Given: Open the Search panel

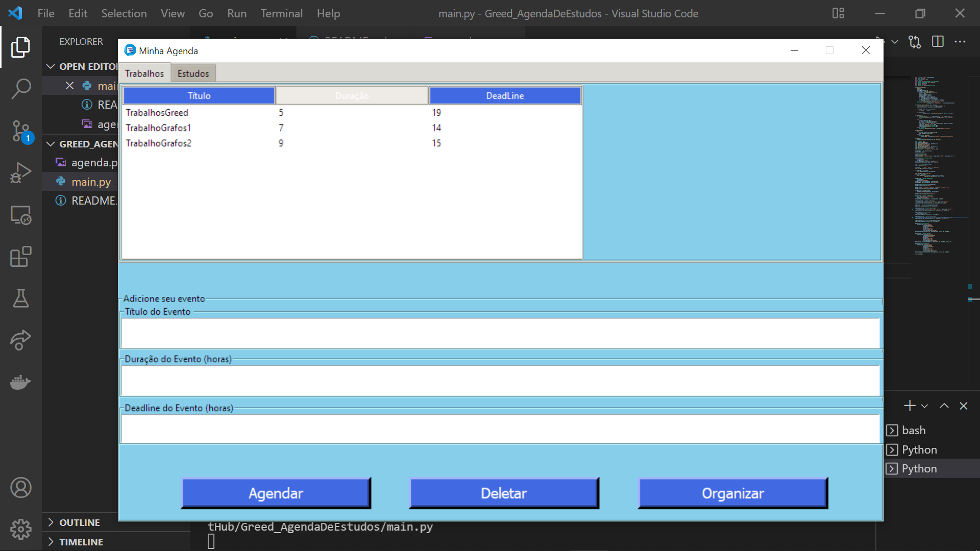Looking at the screenshot, I should [20, 88].
